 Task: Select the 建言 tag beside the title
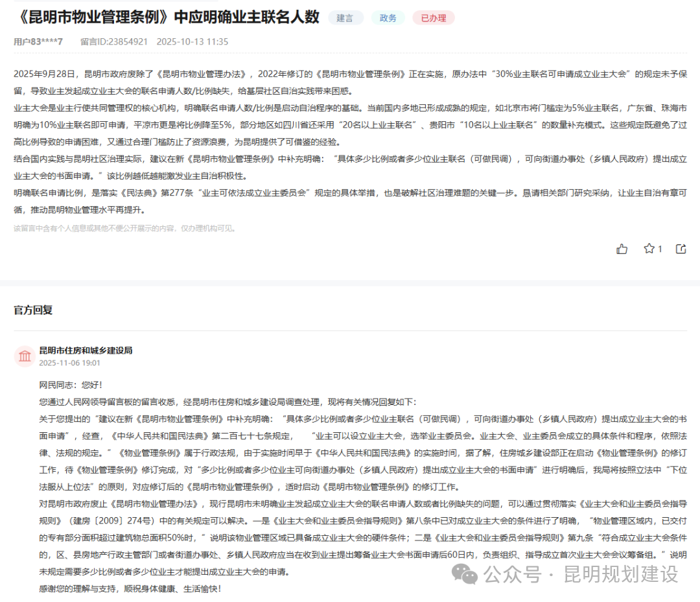(x=345, y=17)
